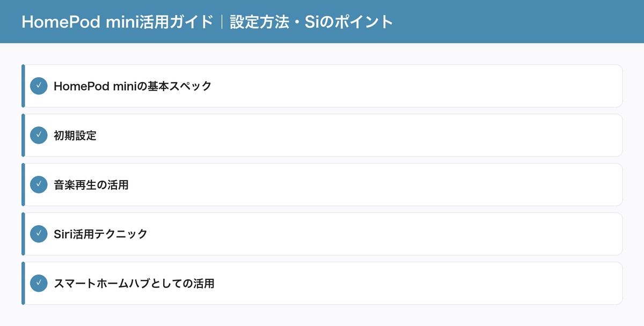Open the Siri活用テクニック heading
644x326 pixels.
[x=100, y=234]
